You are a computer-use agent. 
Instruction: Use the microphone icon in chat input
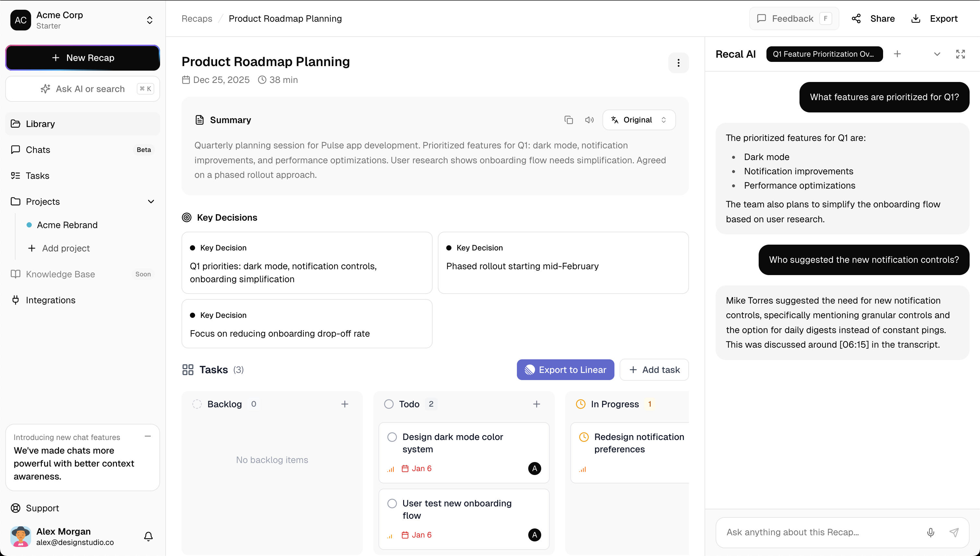[x=931, y=532]
